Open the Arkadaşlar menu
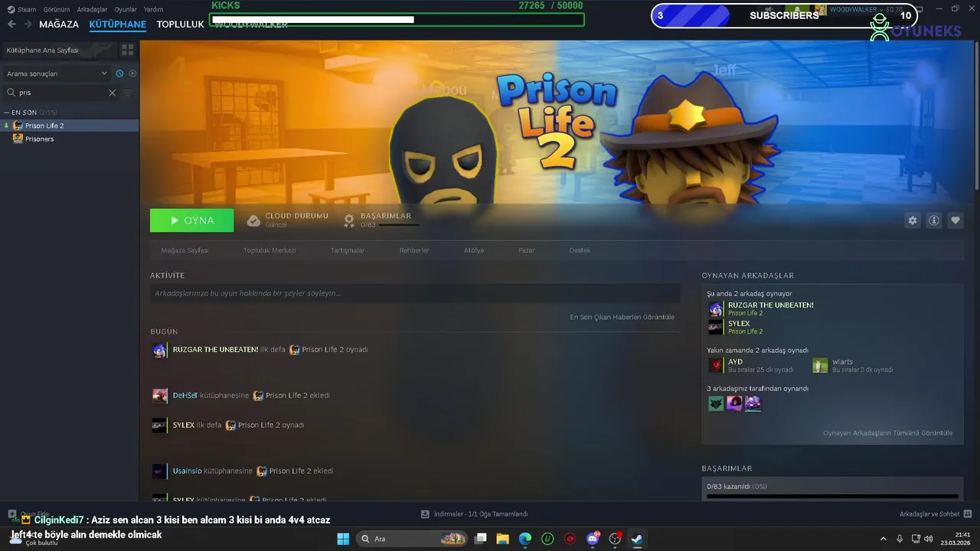The height and width of the screenshot is (551, 980). [x=93, y=9]
